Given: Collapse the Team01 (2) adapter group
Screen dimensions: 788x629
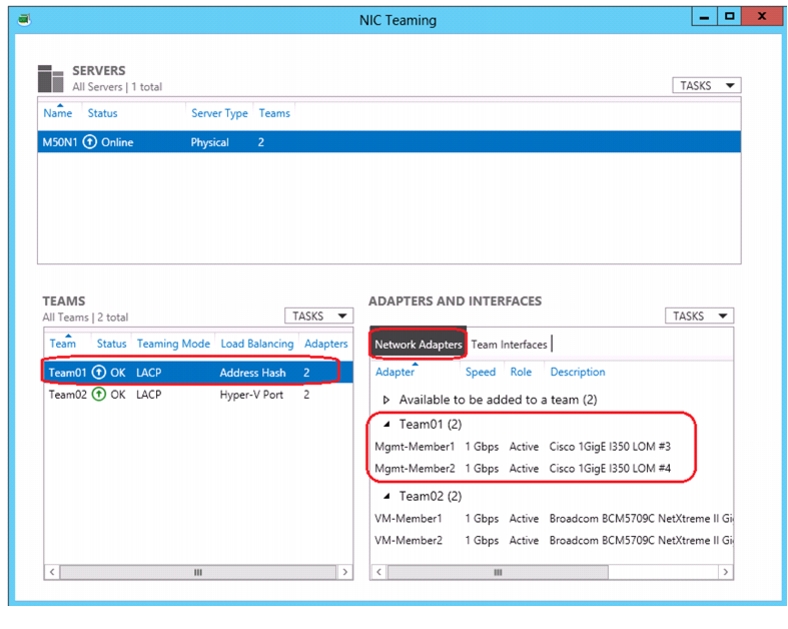Looking at the screenshot, I should [386, 425].
